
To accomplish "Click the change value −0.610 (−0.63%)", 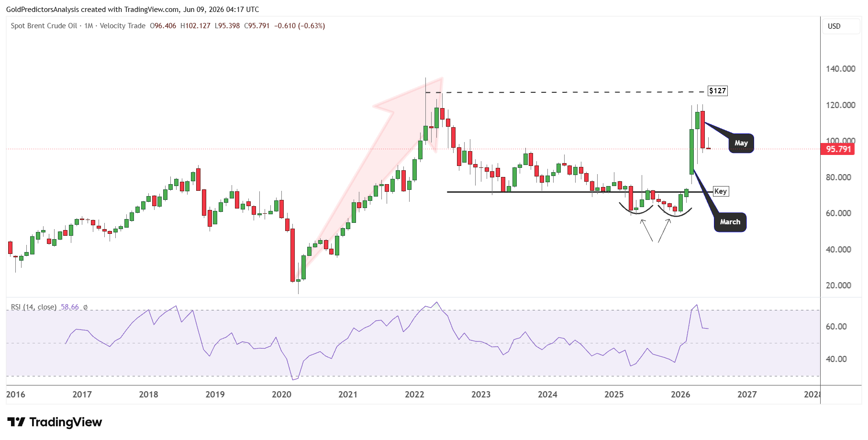I will tap(300, 26).
